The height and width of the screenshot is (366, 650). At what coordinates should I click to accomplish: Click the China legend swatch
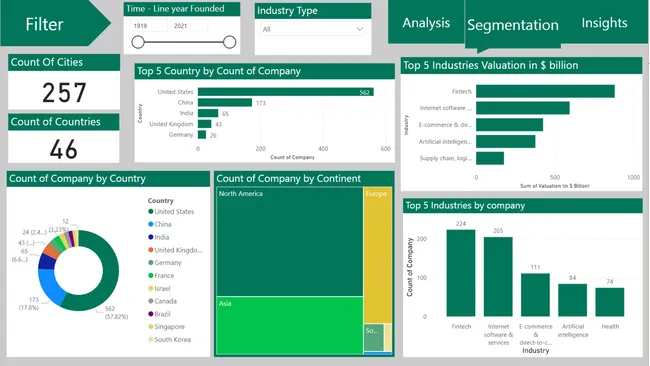click(151, 224)
